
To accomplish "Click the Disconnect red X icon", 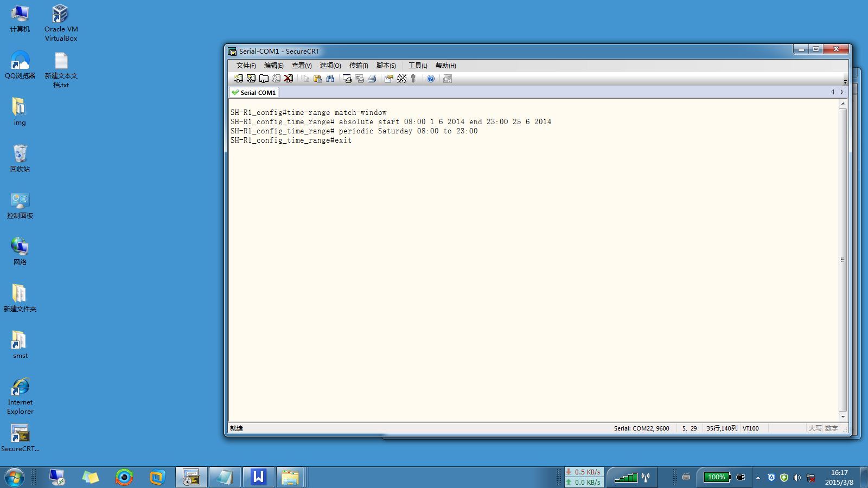I will point(289,79).
